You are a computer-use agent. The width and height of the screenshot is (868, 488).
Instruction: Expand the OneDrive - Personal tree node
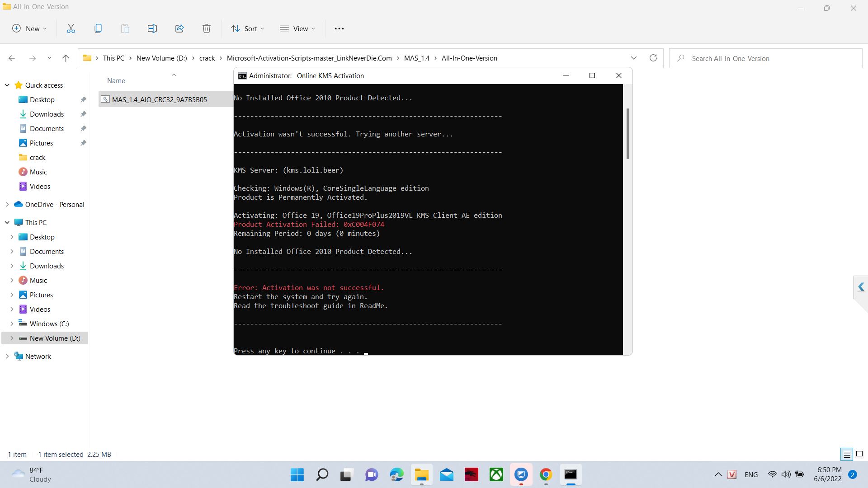pos(7,204)
